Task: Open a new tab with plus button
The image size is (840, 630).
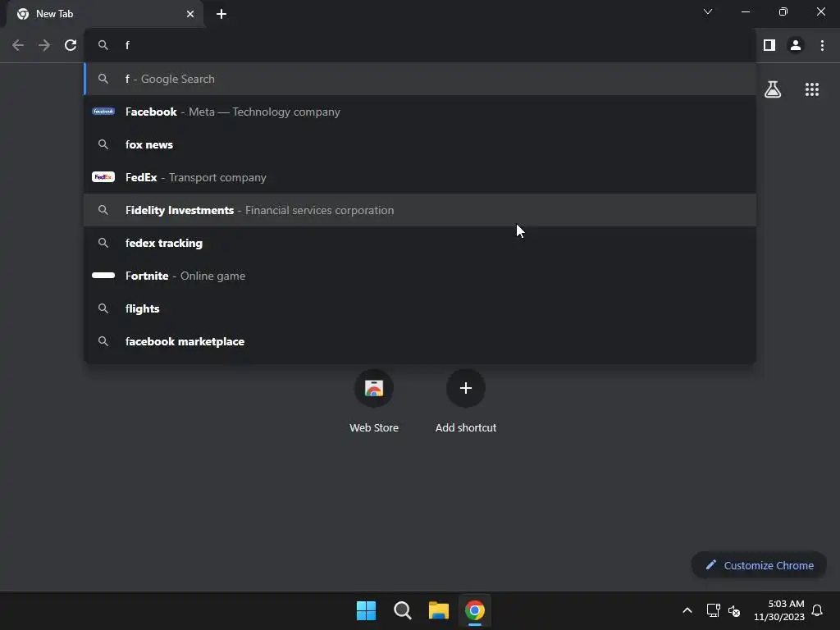Action: 221,14
